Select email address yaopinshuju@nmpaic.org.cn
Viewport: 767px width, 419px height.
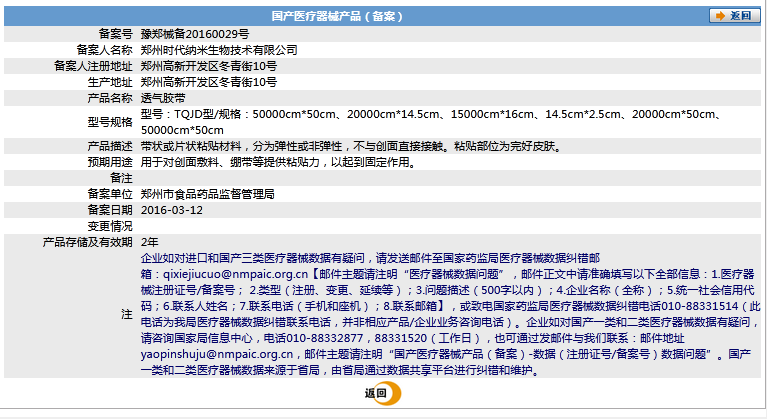pos(217,354)
